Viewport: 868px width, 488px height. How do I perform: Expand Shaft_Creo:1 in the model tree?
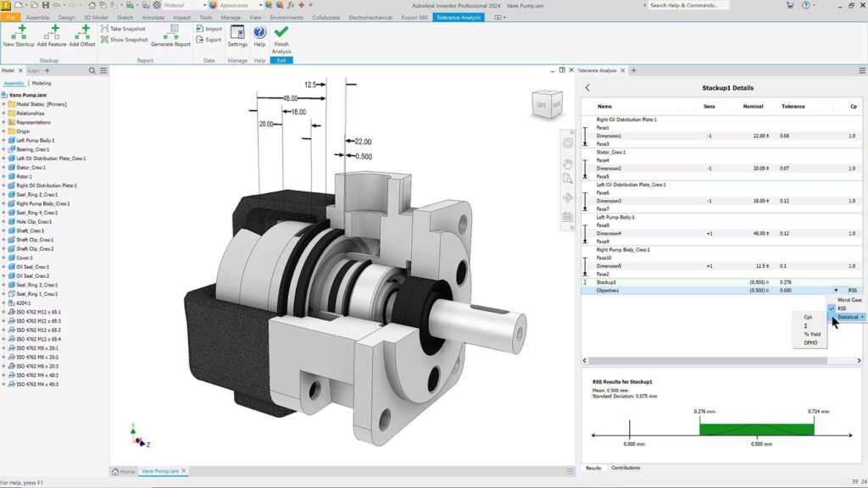tap(4, 229)
